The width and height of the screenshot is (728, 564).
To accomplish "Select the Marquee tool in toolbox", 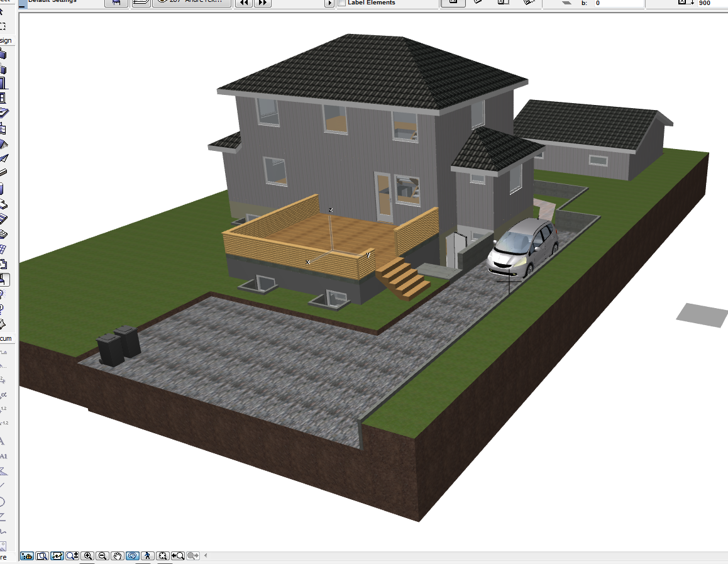I will click(x=3, y=26).
